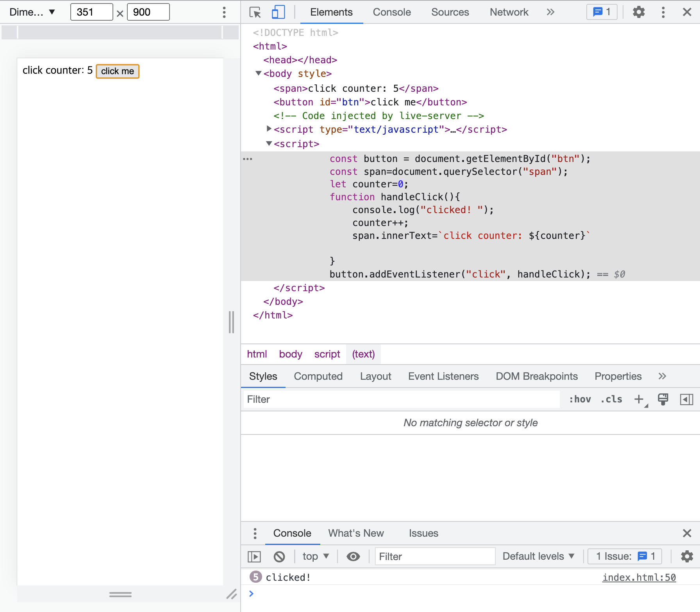Viewport: 700px width, 612px height.
Task: Show more DevTools tabs chevron
Action: tap(550, 12)
